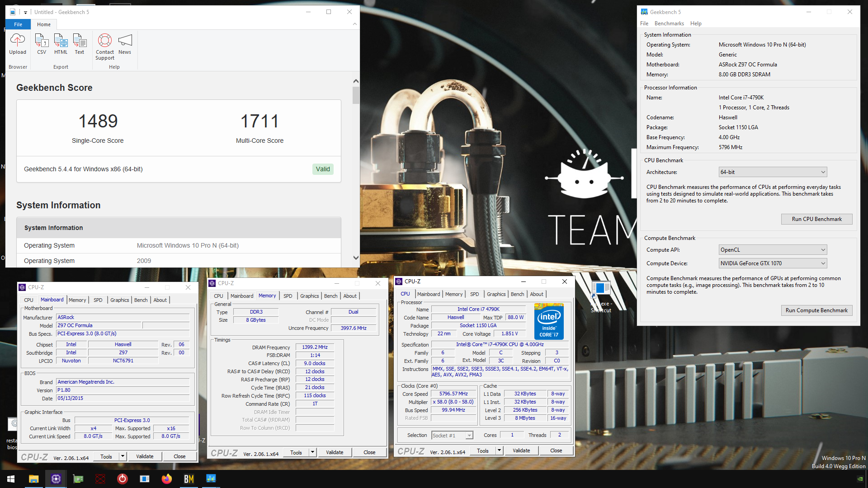Open the Benchmarks menu in Geekbench 5
Viewport: 868px width, 488px height.
pos(669,23)
